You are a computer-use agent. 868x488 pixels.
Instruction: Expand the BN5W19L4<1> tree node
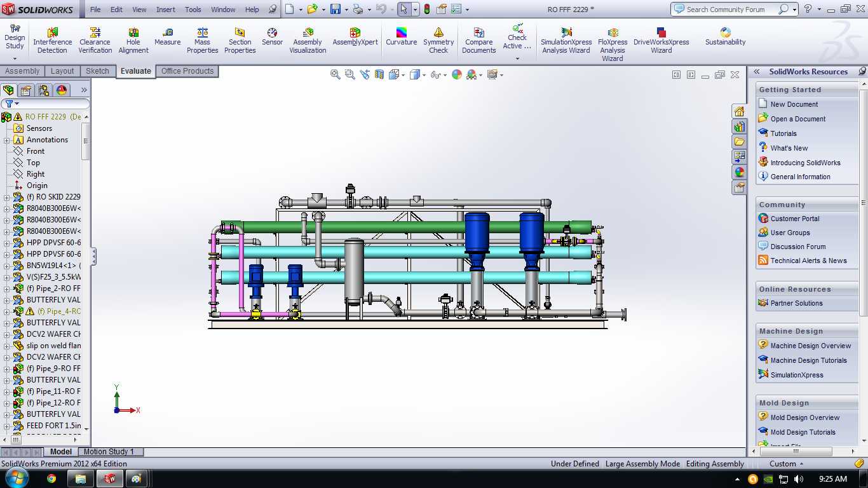click(x=7, y=266)
